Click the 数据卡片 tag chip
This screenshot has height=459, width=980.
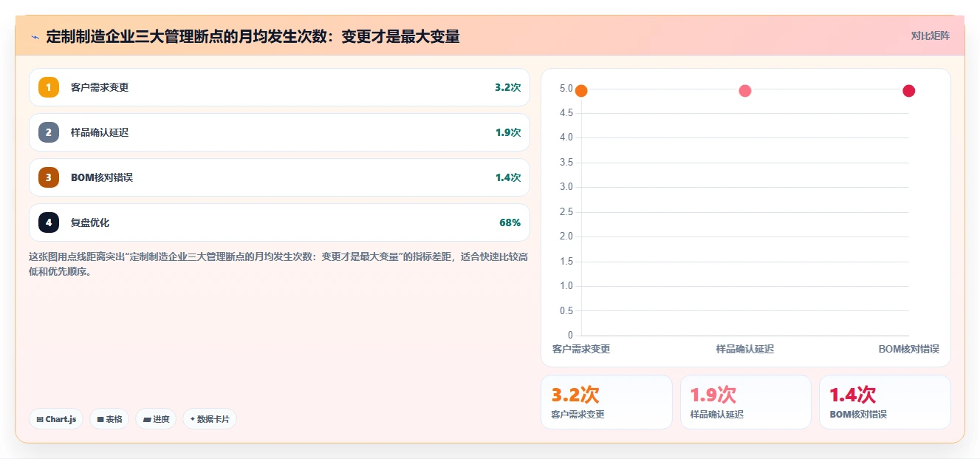coord(210,419)
